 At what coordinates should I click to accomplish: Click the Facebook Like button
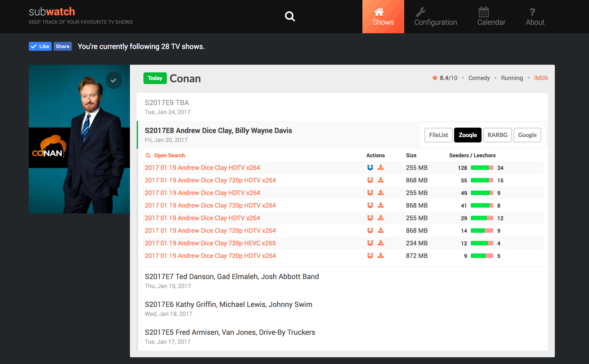(x=40, y=47)
